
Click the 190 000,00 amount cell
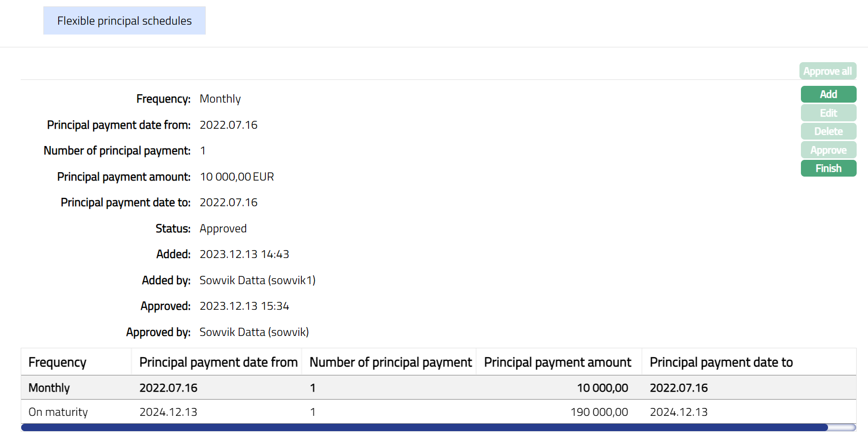click(x=599, y=412)
